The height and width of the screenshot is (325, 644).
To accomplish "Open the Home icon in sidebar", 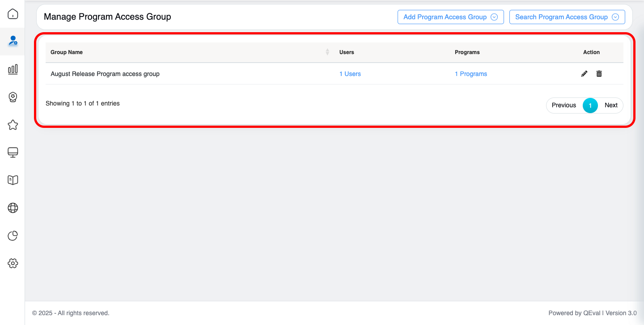I will [13, 14].
